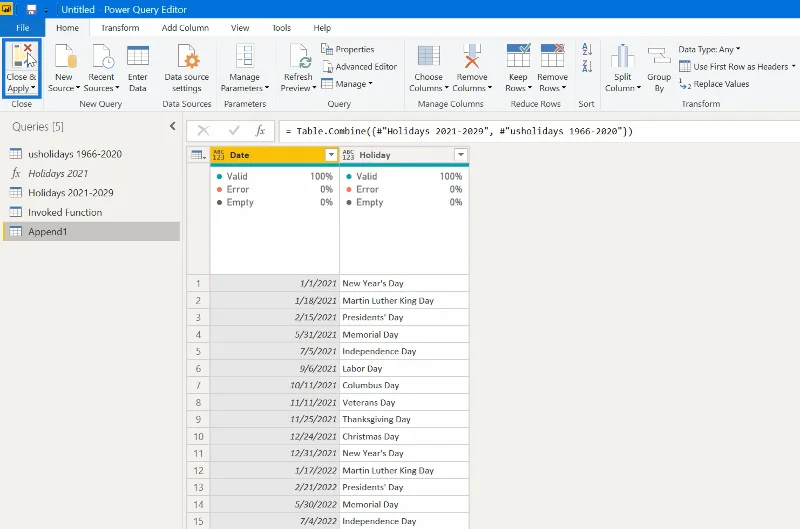Save using the title bar disk icon
The height and width of the screenshot is (529, 800).
tap(31, 9)
